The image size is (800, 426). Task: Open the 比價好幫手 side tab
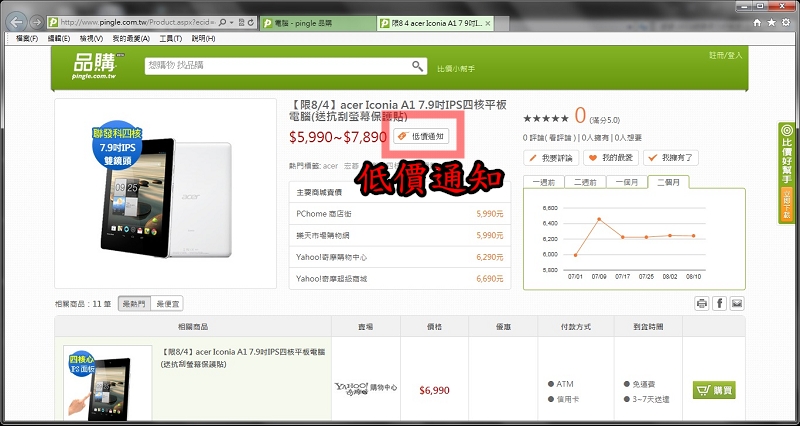(x=787, y=154)
